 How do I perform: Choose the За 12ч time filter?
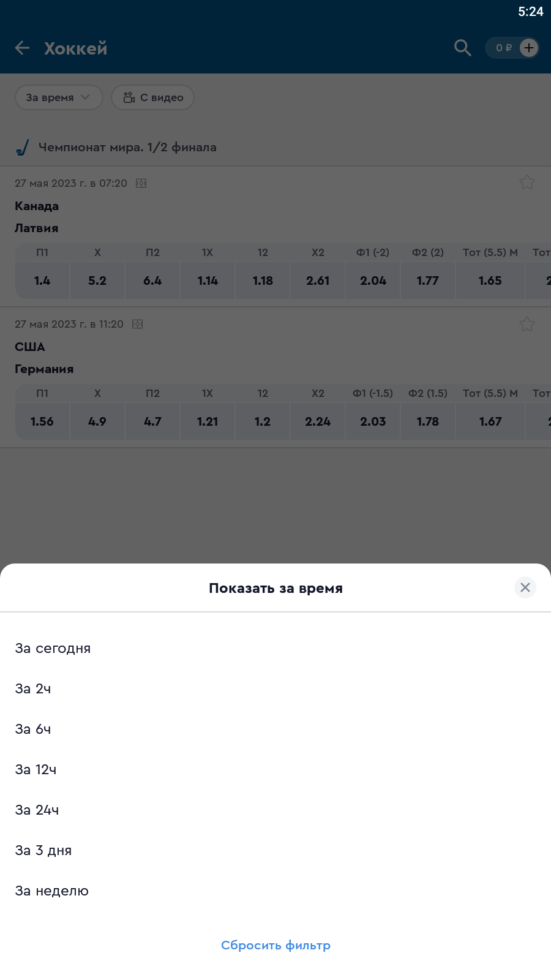point(36,769)
